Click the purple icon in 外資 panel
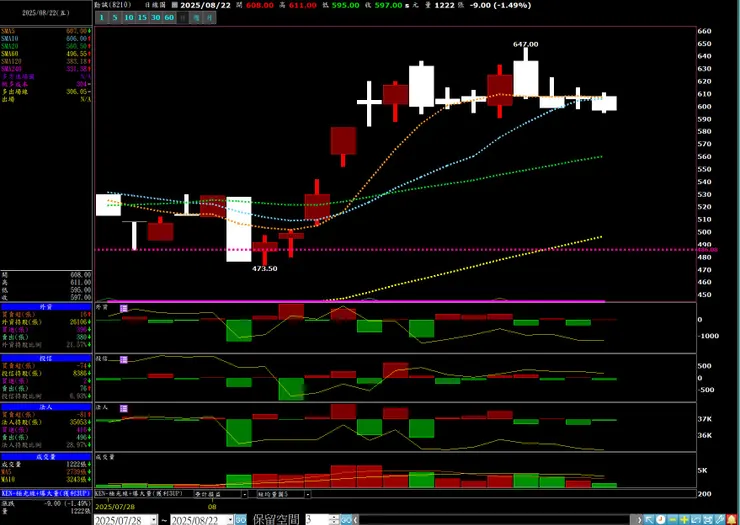740x525 pixels. click(x=124, y=308)
